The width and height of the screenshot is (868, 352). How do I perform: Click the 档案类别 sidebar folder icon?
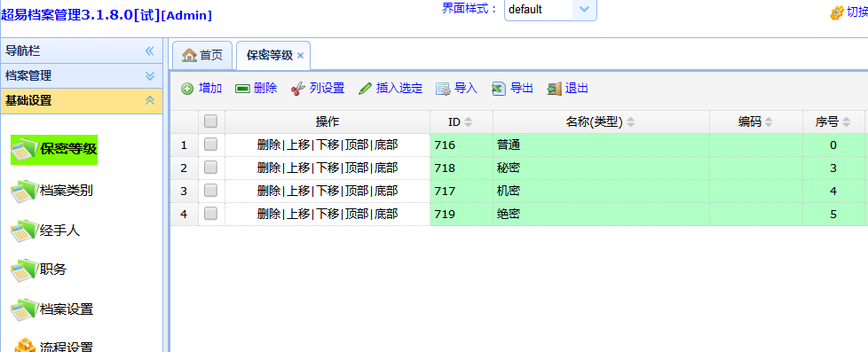tap(25, 192)
